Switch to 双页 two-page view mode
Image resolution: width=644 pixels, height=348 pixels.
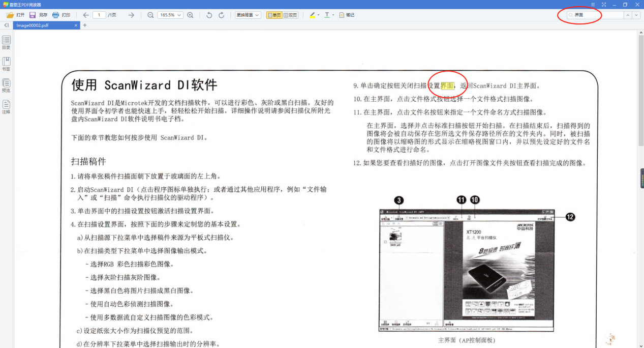290,15
